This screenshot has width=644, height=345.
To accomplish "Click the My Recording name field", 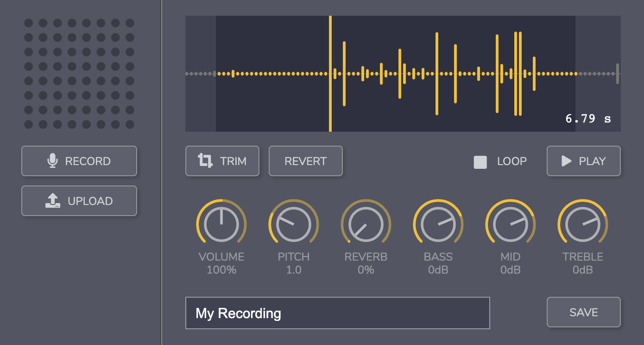I will [x=338, y=313].
